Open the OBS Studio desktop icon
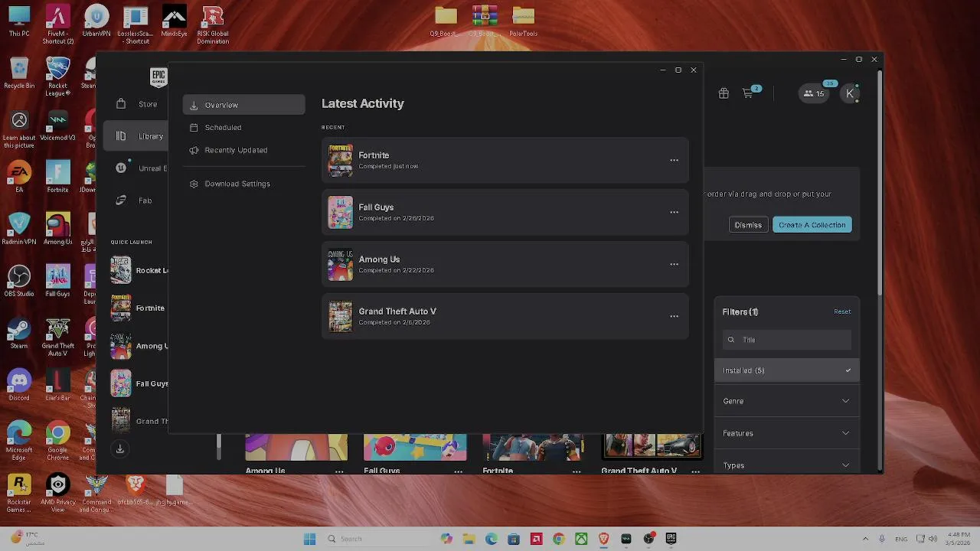 (19, 280)
